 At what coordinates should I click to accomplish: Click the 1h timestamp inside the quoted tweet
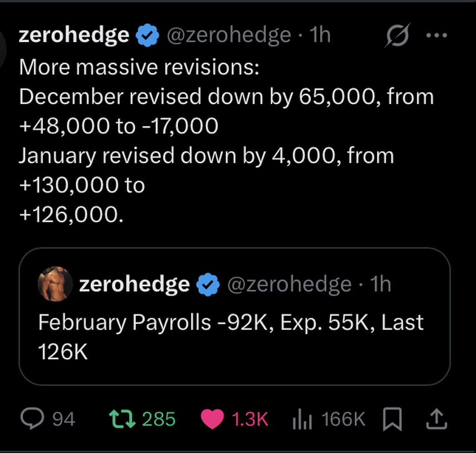pos(380,284)
